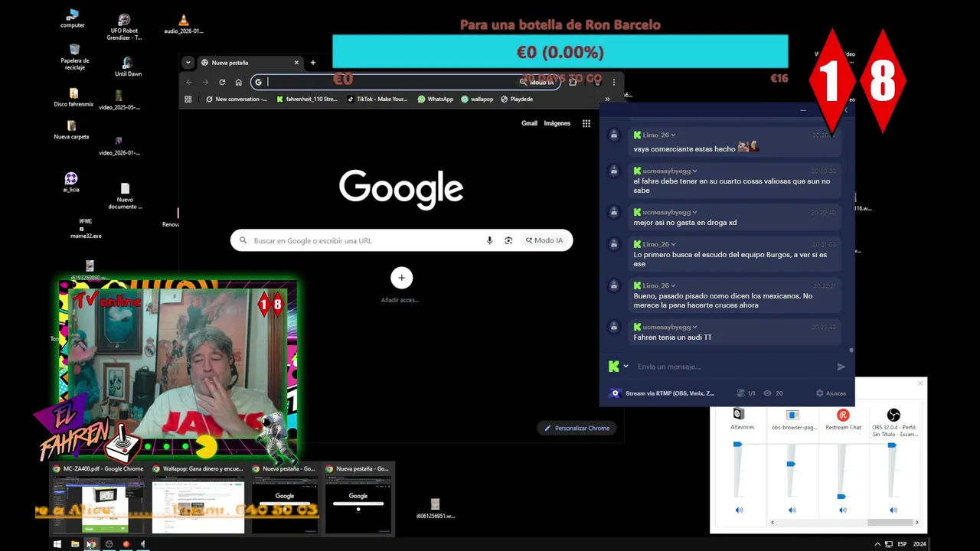Screen dimensions: 980x551
Task: Open the TikTok - Make Your... bookmark
Action: pyautogui.click(x=377, y=99)
